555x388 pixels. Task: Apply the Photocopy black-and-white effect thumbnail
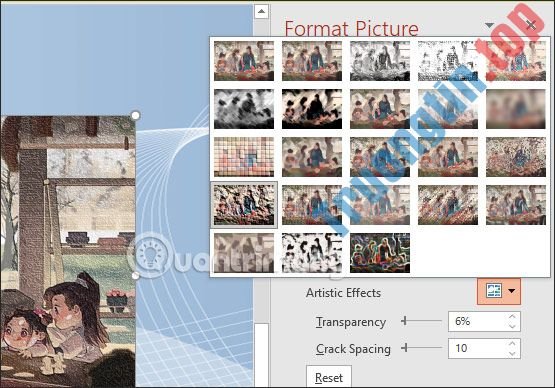coord(312,253)
